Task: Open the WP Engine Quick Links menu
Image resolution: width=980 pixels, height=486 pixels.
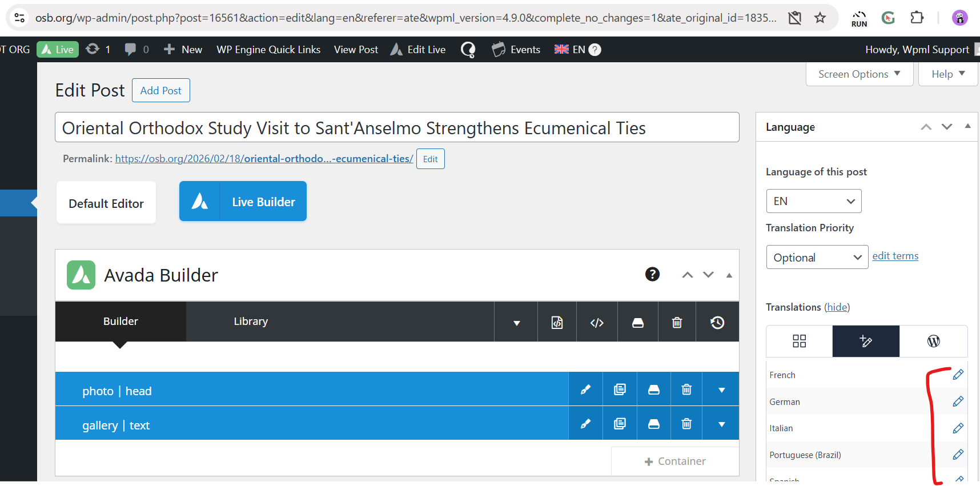Action: (x=268, y=50)
